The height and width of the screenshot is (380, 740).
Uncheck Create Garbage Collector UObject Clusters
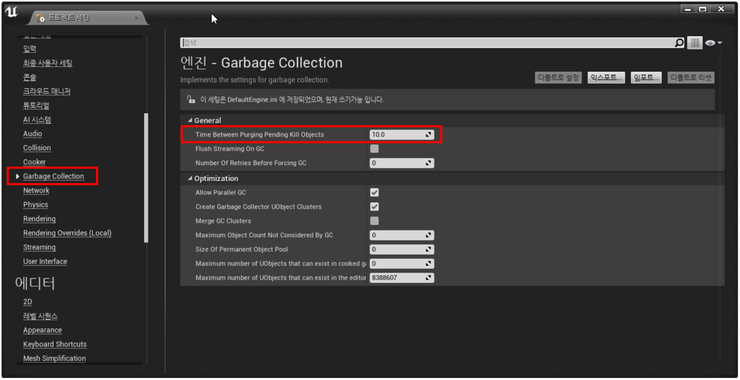click(374, 207)
